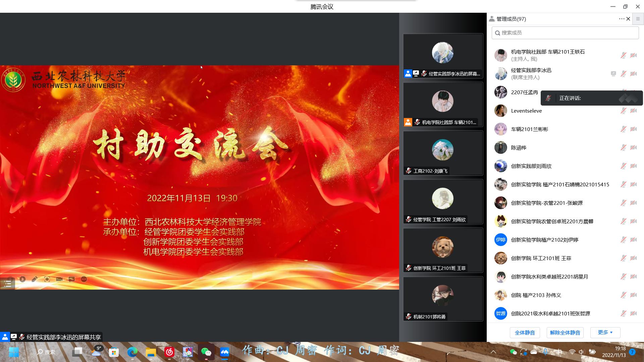
Task: Expand the 更多 dropdown button
Action: [x=605, y=333]
